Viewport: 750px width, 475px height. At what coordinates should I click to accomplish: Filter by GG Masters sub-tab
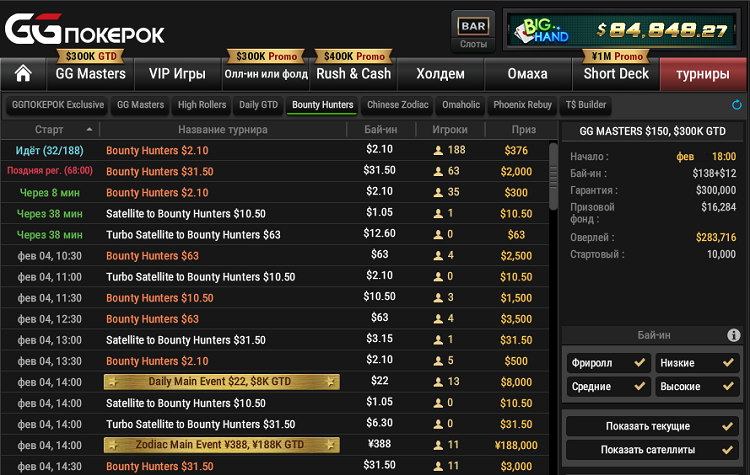[x=141, y=105]
